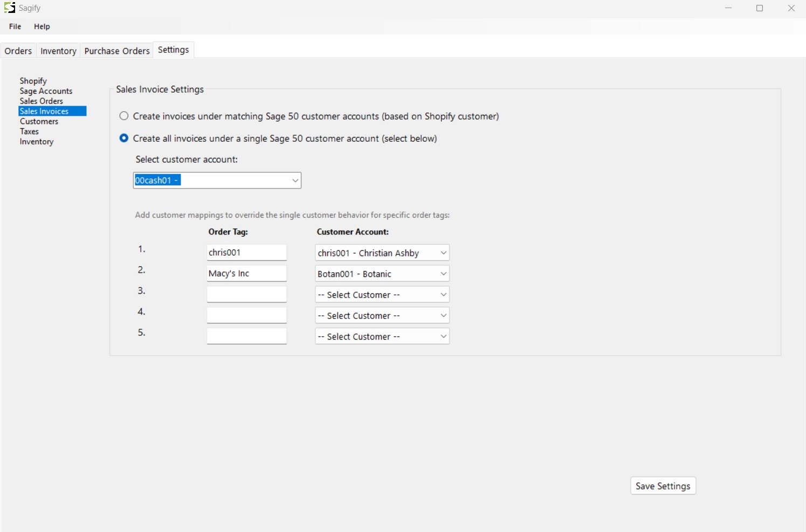This screenshot has height=532, width=806.
Task: Open Sage Accounts settings section
Action: [x=46, y=91]
